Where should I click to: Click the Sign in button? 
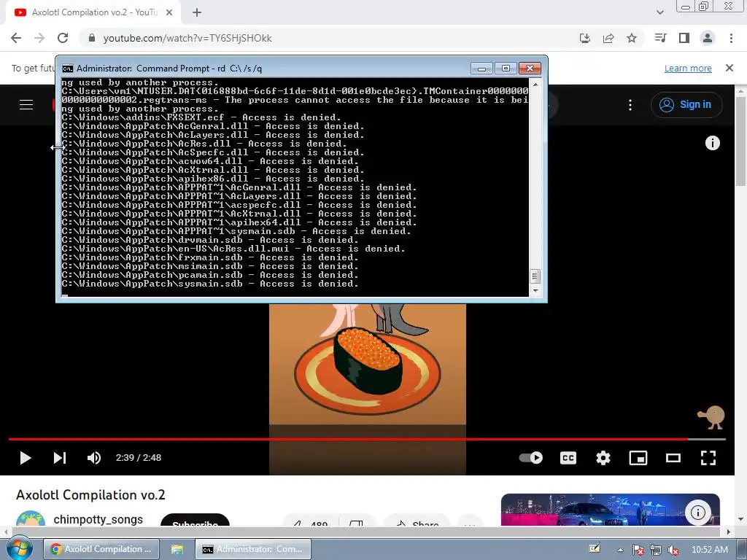coord(686,105)
